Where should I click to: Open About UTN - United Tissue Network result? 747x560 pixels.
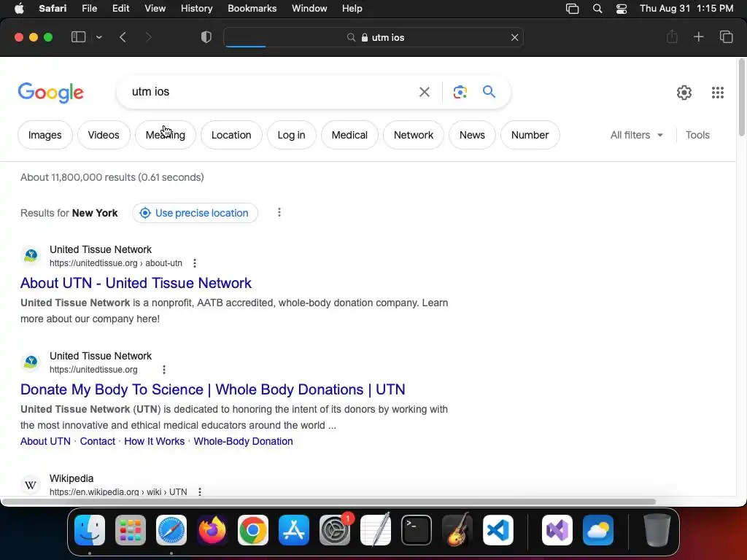136,283
